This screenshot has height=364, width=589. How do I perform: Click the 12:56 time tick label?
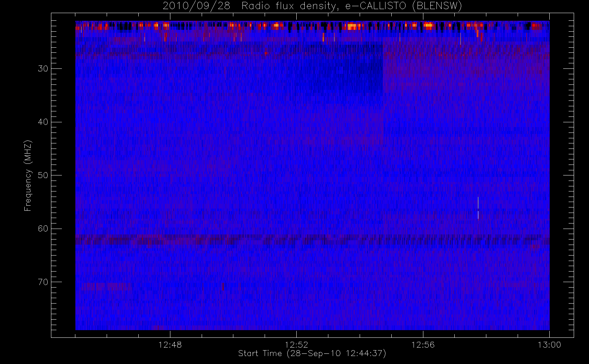point(423,345)
